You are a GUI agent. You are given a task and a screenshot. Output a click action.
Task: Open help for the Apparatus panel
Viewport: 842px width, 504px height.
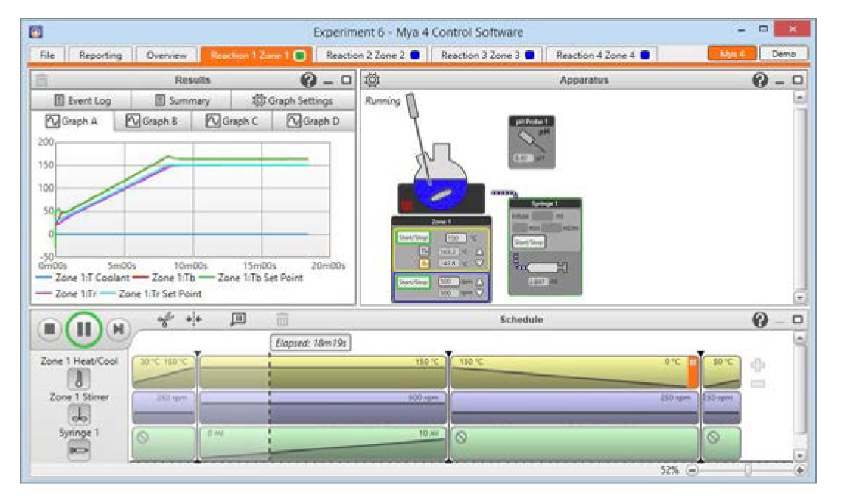pos(760,80)
